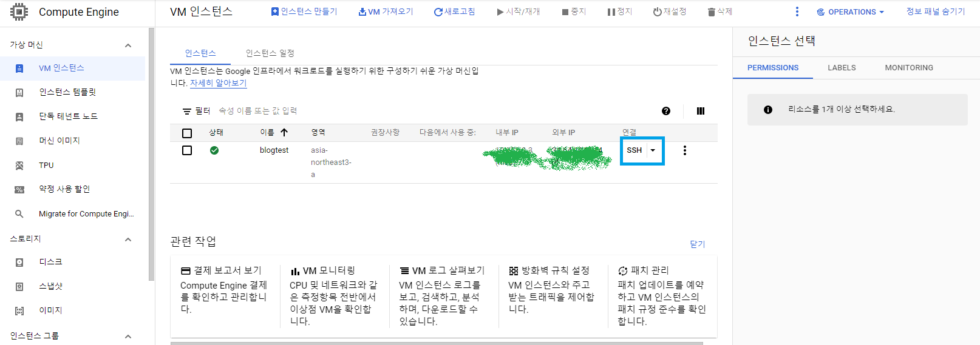Open SSH dropdown arrow for blogtest
The image size is (980, 345).
click(x=653, y=150)
